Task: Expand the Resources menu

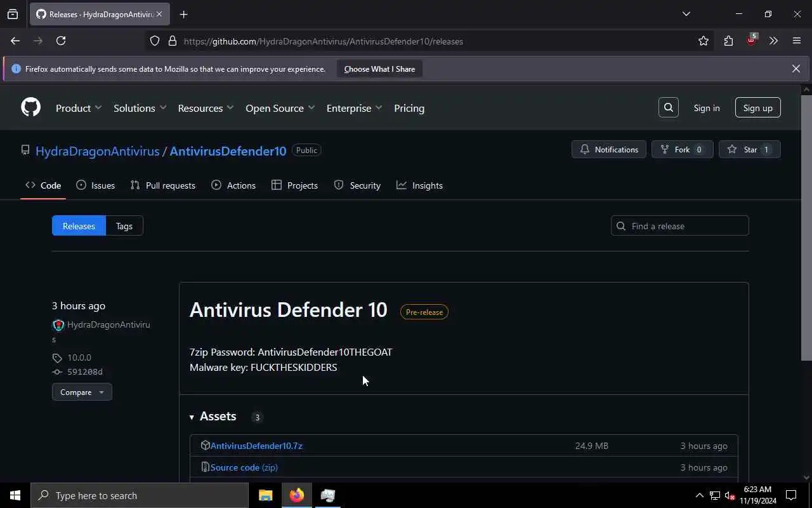Action: (x=206, y=108)
